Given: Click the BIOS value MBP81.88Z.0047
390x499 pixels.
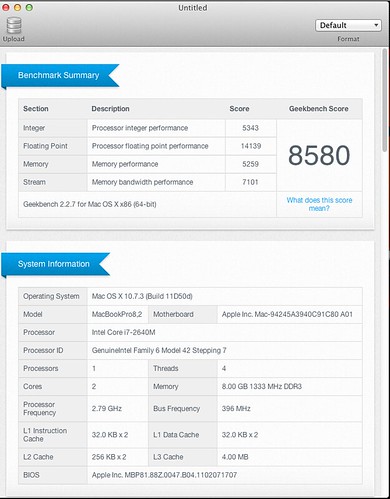Looking at the screenshot, I should click(x=164, y=475).
